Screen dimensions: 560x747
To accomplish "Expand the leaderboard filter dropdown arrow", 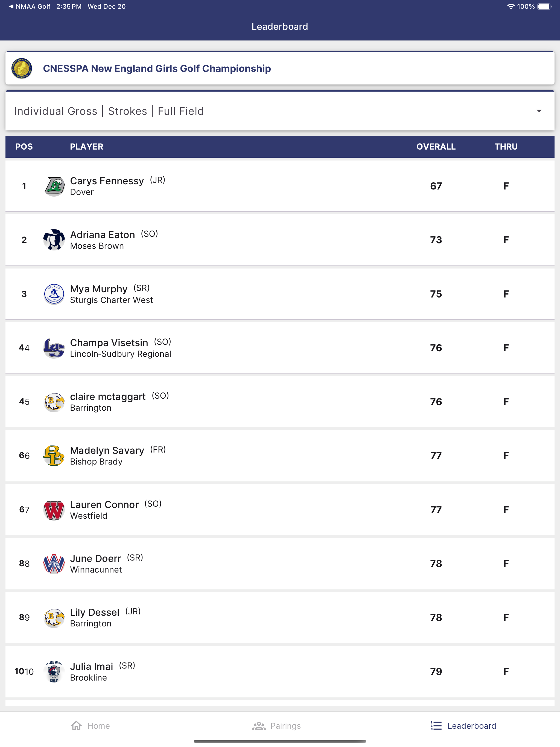I will click(x=539, y=111).
